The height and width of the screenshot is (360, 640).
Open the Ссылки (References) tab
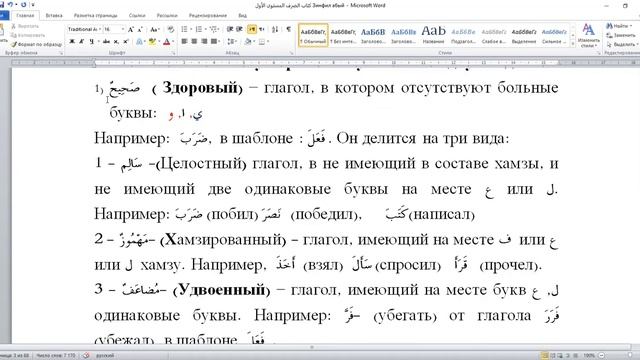[x=137, y=16]
